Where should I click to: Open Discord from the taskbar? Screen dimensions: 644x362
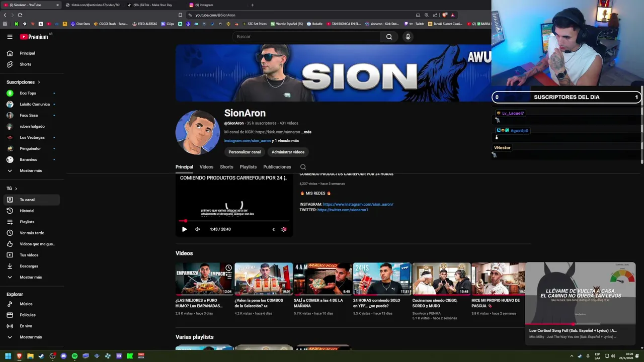coord(63,356)
